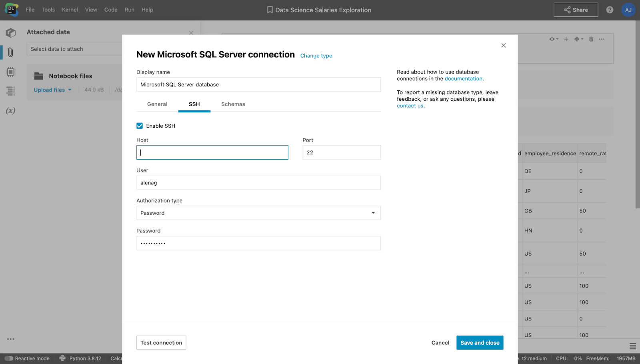
Task: Click the Notebook files folder icon
Action: (x=39, y=76)
